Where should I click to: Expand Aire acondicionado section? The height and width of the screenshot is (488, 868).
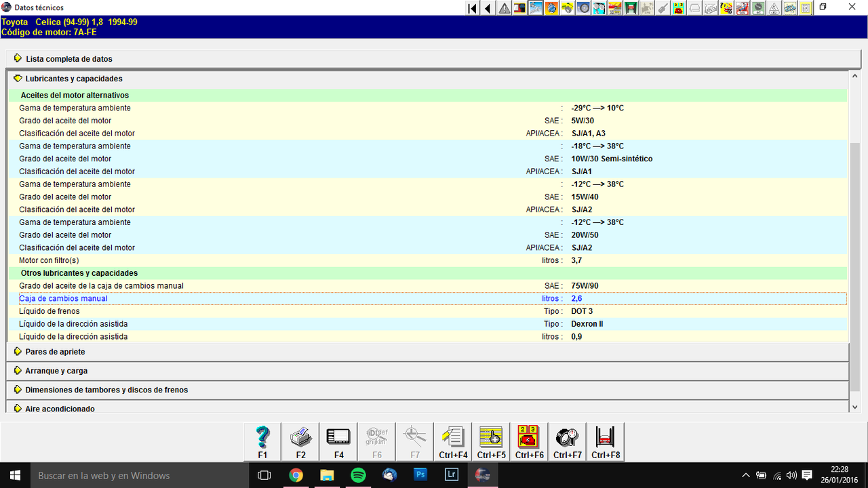click(427, 407)
